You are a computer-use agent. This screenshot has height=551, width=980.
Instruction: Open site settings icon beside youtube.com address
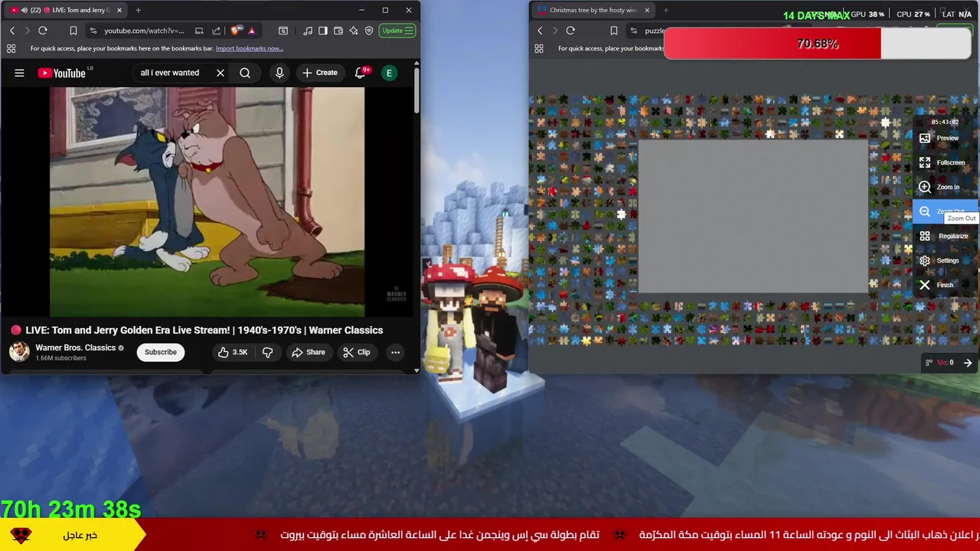(x=93, y=31)
